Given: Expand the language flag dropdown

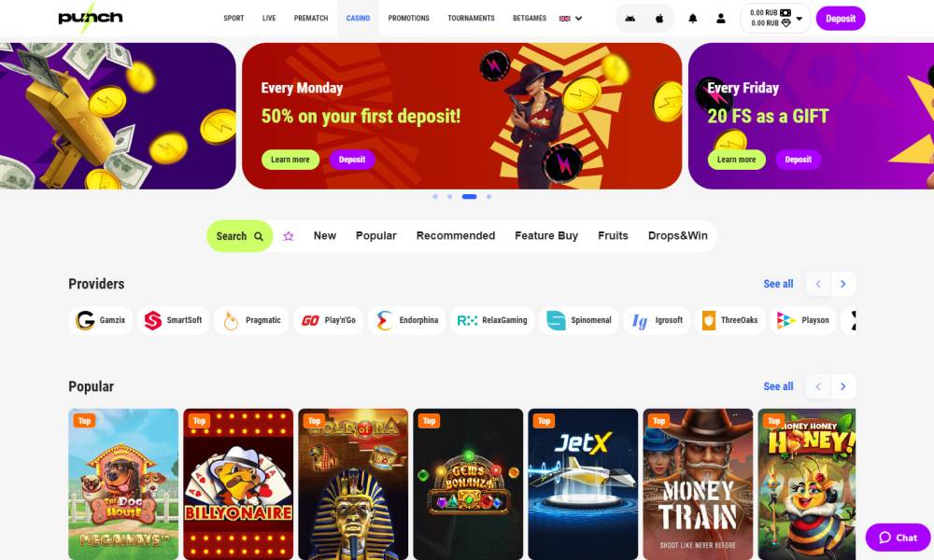Looking at the screenshot, I should 571,19.
